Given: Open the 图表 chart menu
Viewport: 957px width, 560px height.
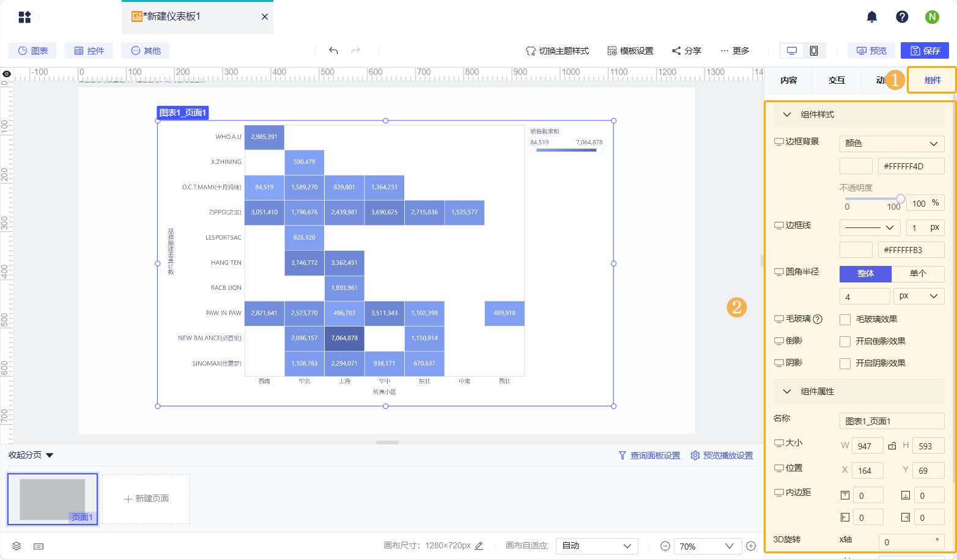Looking at the screenshot, I should point(32,51).
